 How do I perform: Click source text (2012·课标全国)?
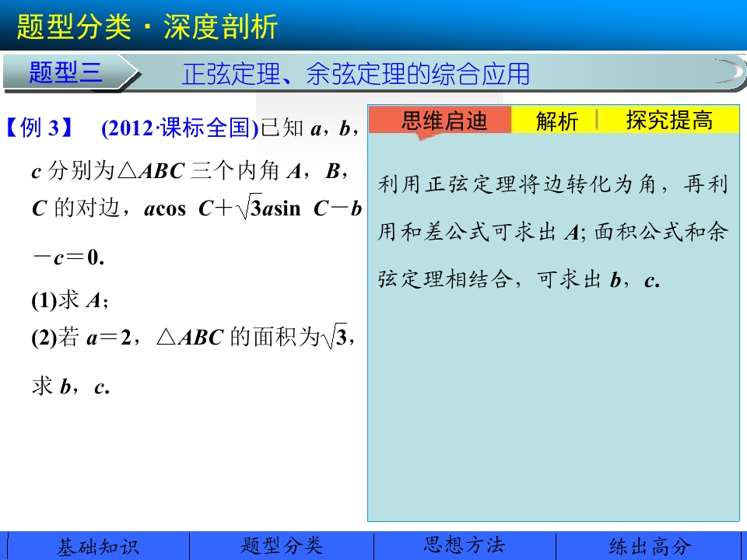click(x=180, y=128)
